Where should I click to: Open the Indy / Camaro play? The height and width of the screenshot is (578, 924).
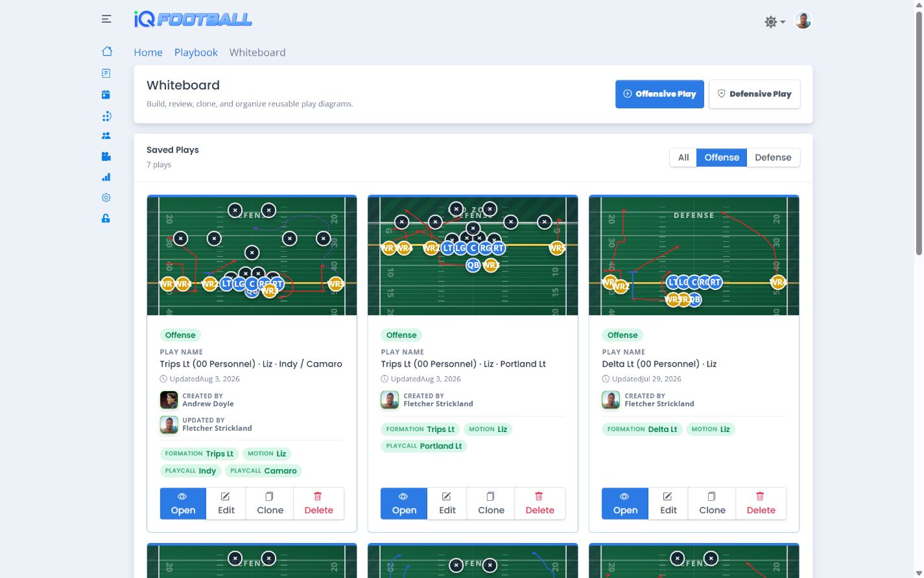pyautogui.click(x=183, y=504)
